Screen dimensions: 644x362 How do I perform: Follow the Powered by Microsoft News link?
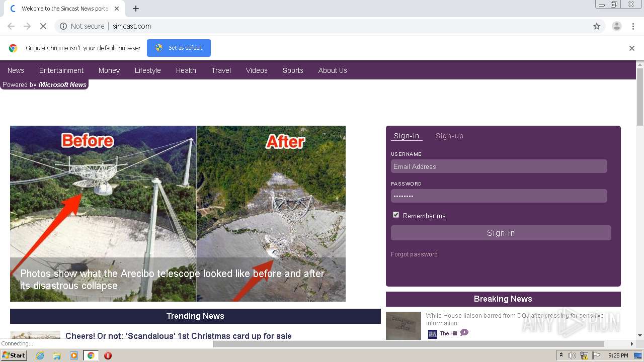[x=44, y=84]
